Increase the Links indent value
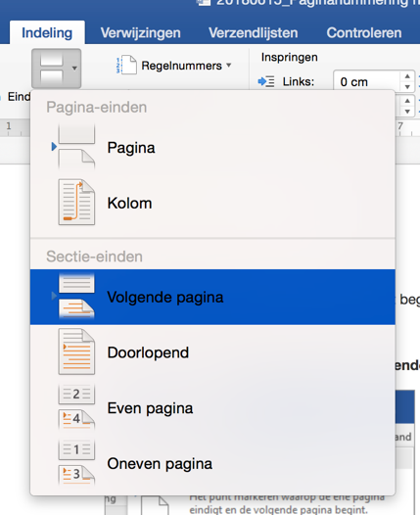 [407, 75]
